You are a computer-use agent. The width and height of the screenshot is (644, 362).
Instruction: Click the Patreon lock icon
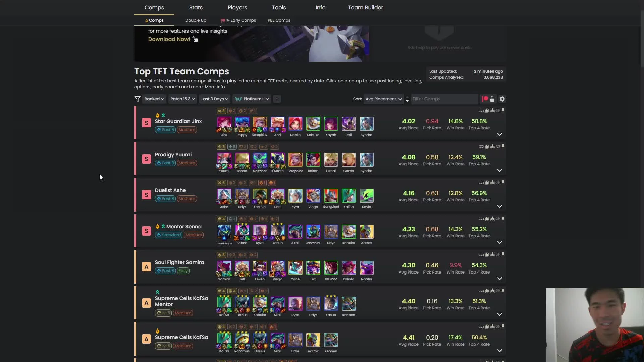(492, 99)
